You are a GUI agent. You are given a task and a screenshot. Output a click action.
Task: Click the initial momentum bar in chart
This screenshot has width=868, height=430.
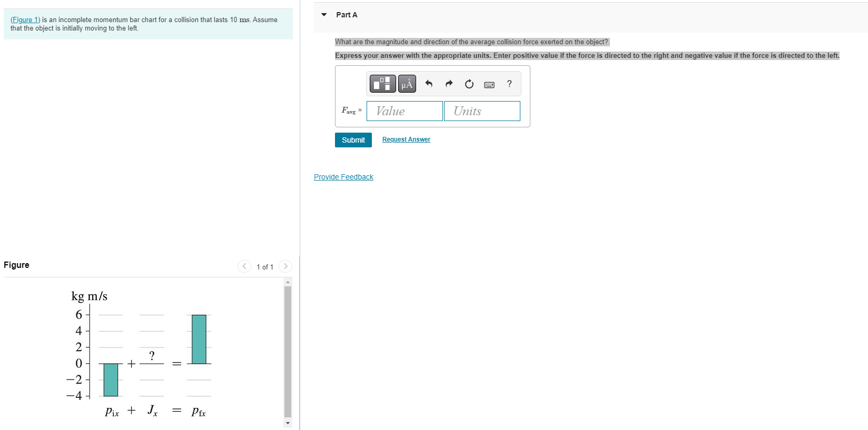(x=111, y=379)
